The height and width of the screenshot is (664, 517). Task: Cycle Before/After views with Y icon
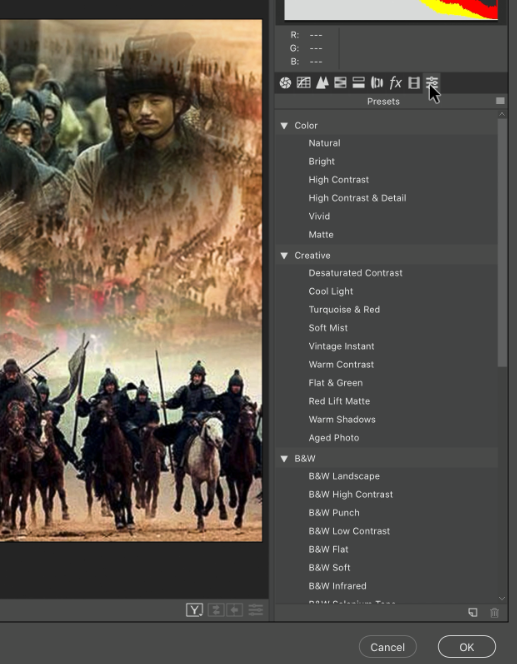[x=194, y=610]
